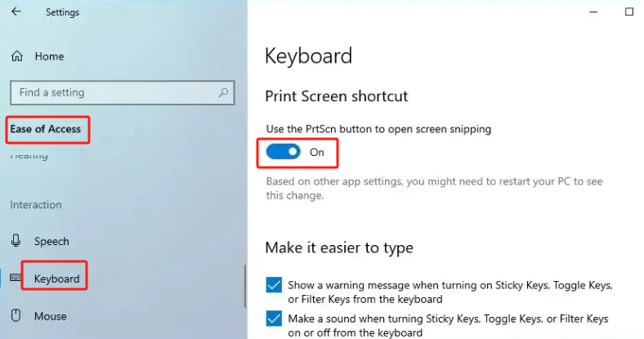
Task: Click the Mouse icon in sidebar
Action: point(16,316)
